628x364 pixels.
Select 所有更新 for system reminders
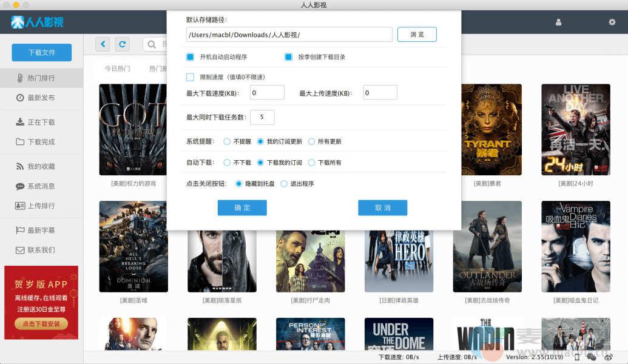[x=311, y=141]
